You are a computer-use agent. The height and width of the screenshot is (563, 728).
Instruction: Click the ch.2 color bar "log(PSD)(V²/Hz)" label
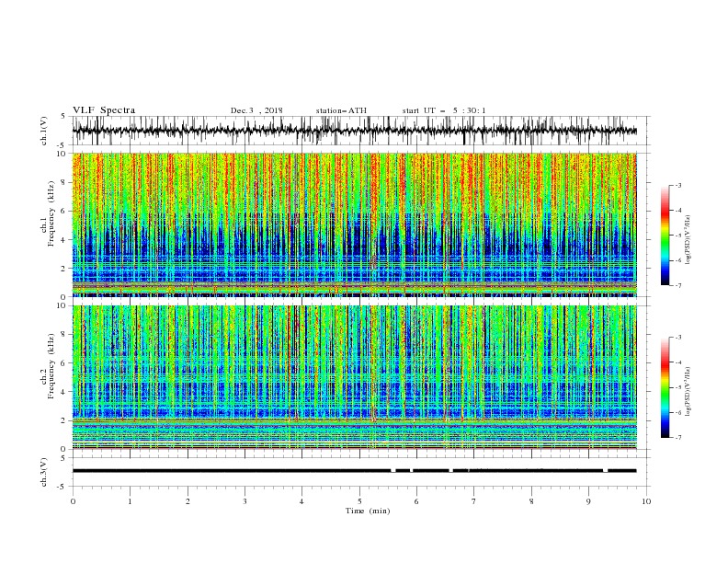(688, 390)
